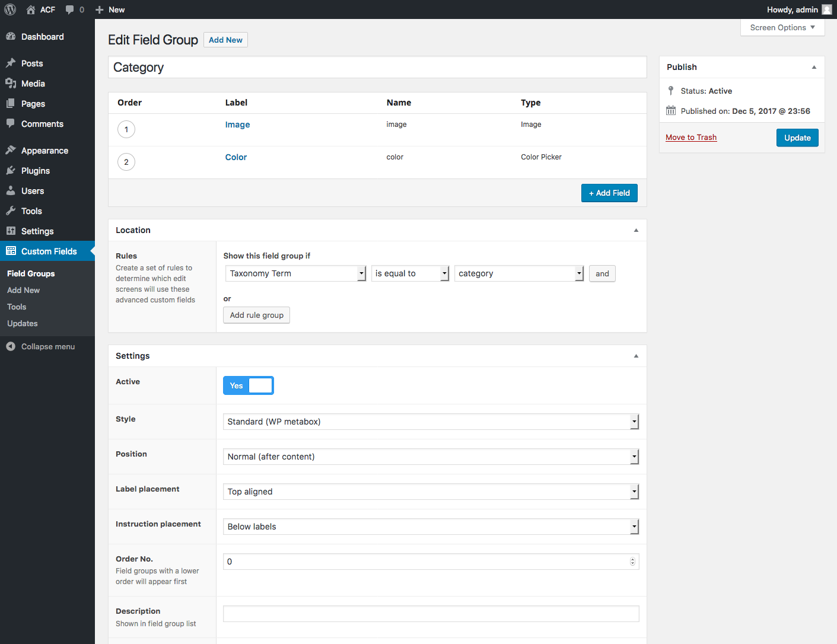Open the Appearance section
Image resolution: width=837 pixels, height=644 pixels.
pyautogui.click(x=44, y=150)
